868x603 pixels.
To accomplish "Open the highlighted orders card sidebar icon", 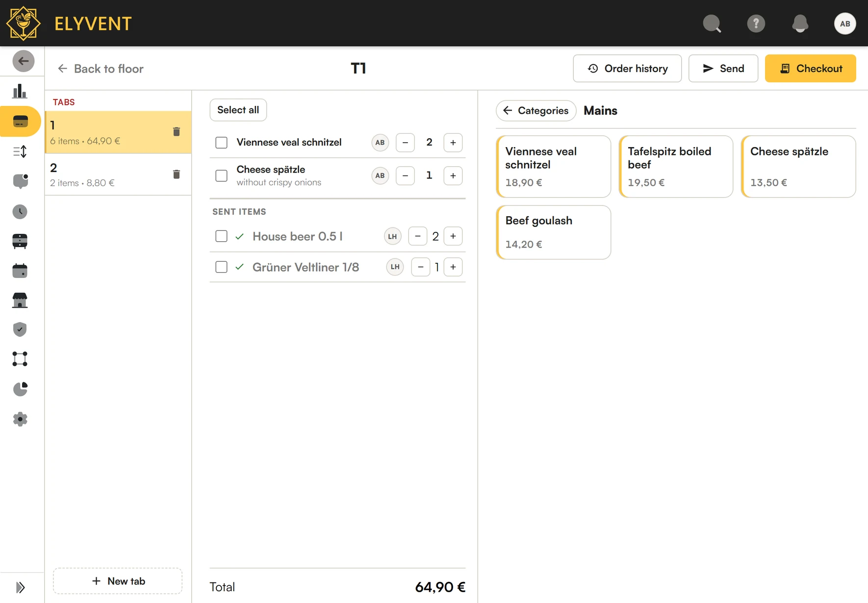I will click(20, 122).
